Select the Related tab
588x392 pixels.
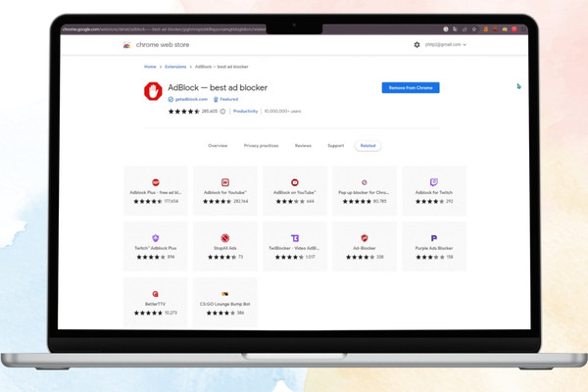click(367, 146)
